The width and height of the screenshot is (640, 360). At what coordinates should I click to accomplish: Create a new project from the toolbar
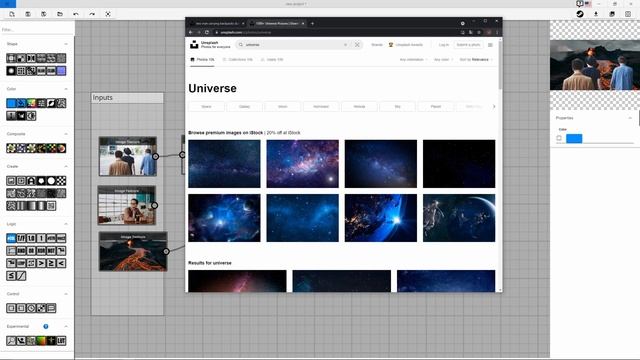(12, 14)
